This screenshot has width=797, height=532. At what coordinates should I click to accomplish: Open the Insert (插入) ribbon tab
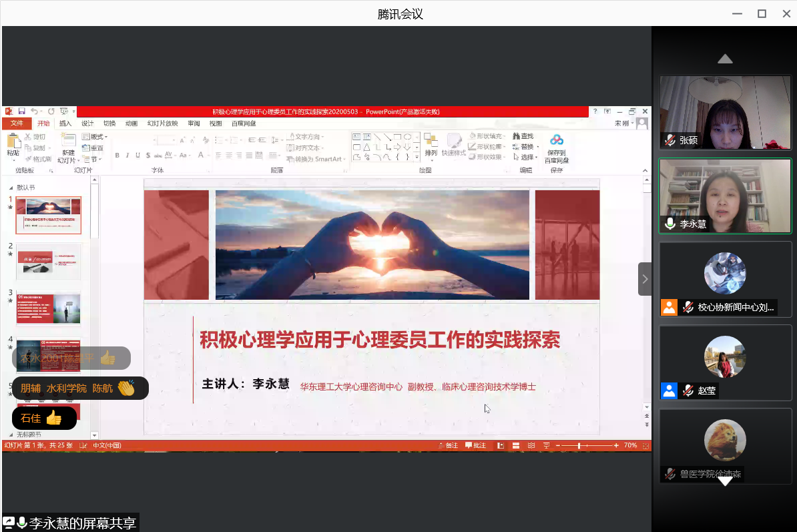[x=65, y=123]
